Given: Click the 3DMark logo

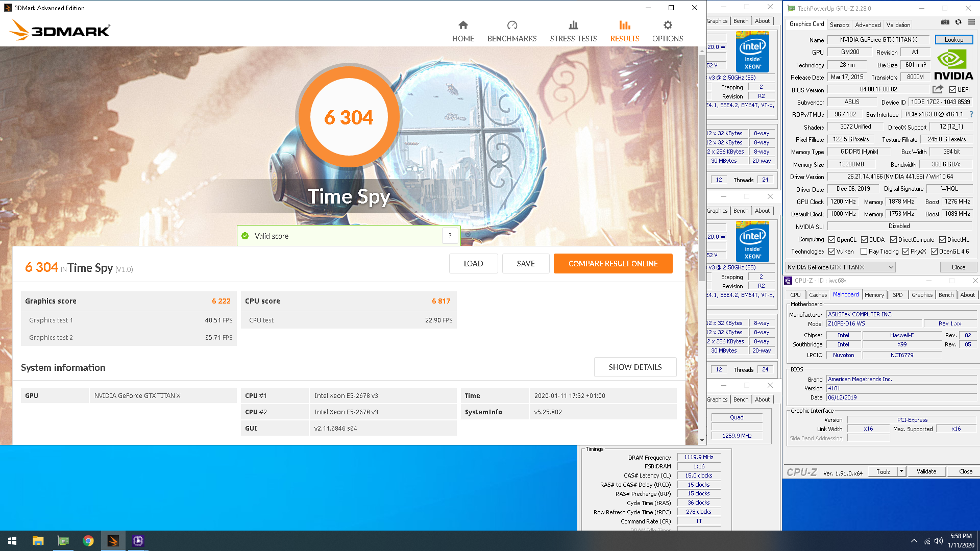Looking at the screenshot, I should tap(60, 30).
